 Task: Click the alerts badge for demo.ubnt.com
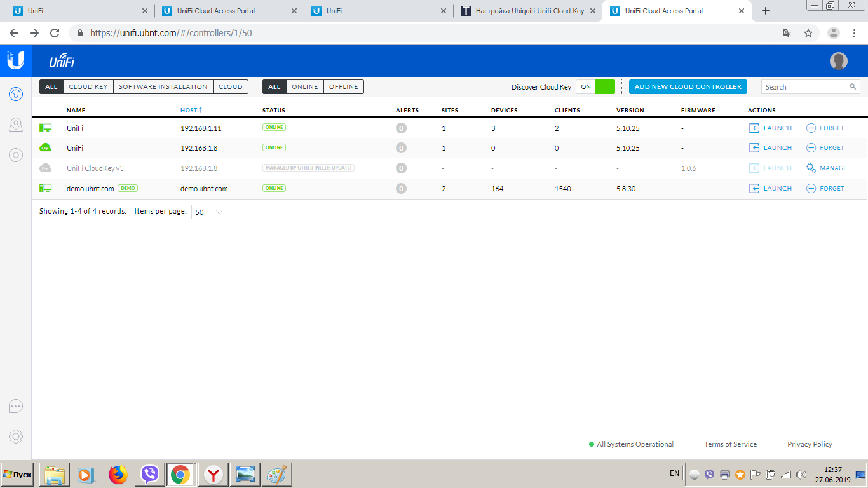point(401,188)
